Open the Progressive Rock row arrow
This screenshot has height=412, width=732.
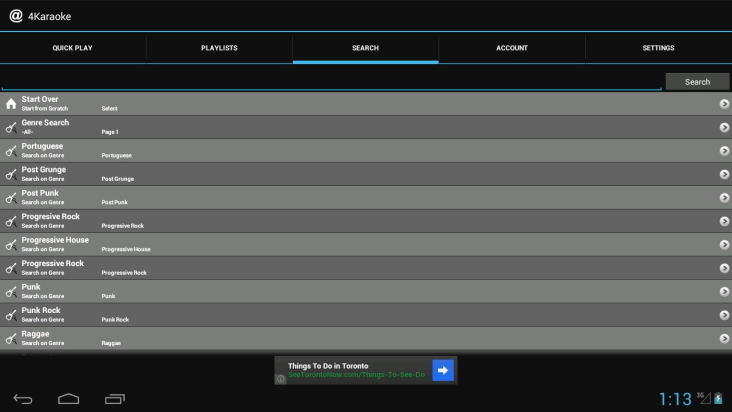pos(724,268)
